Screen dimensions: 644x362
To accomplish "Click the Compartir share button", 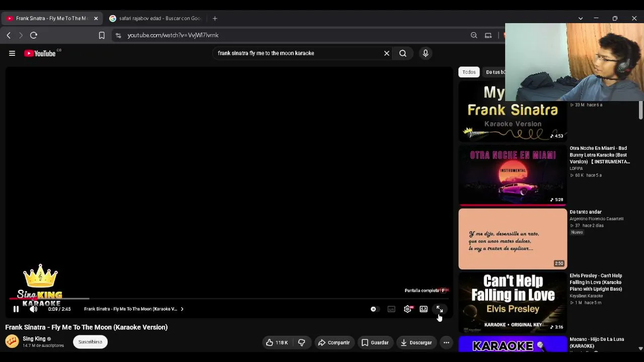I will point(334,343).
